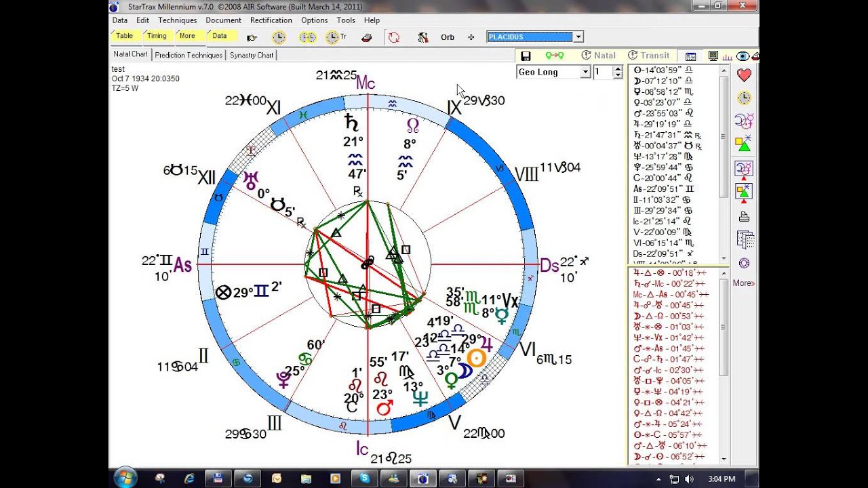Click the calendar table icon above planet list
Screen dimensions: 868x488
(690, 56)
